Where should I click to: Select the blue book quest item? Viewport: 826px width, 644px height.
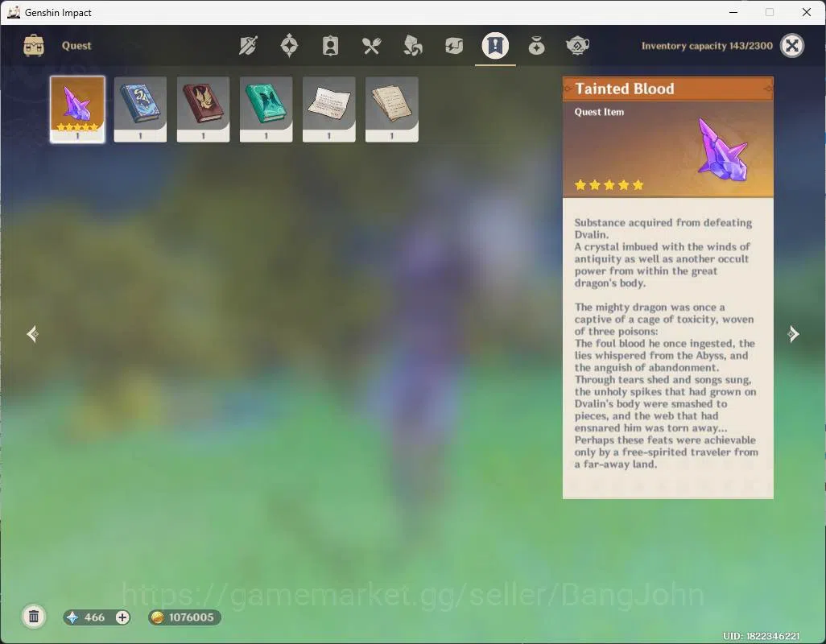tap(140, 109)
